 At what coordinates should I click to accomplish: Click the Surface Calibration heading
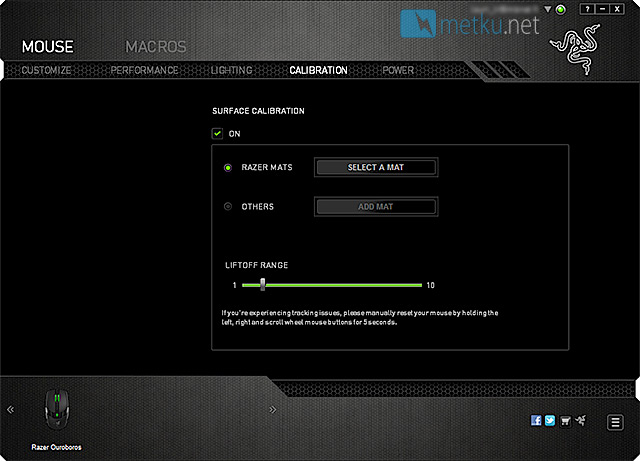(258, 111)
